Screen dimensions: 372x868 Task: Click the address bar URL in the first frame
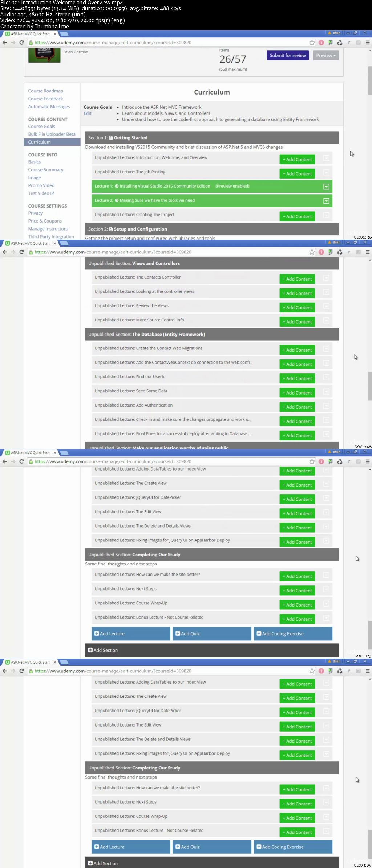[x=113, y=43]
